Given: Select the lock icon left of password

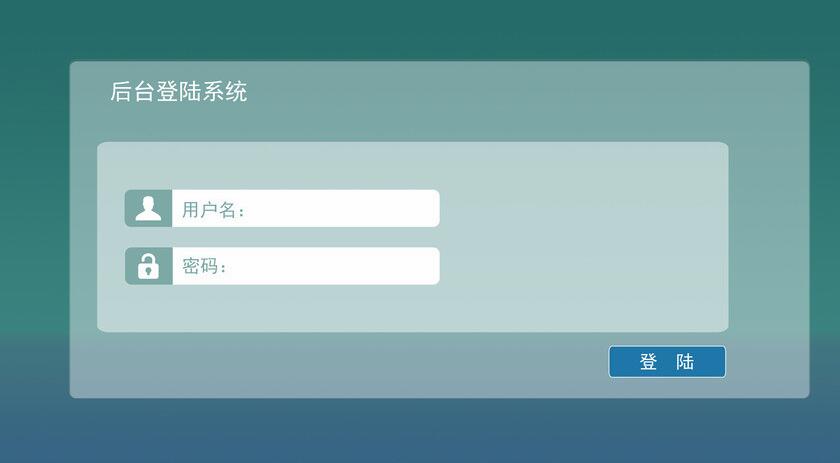Looking at the screenshot, I should [148, 266].
